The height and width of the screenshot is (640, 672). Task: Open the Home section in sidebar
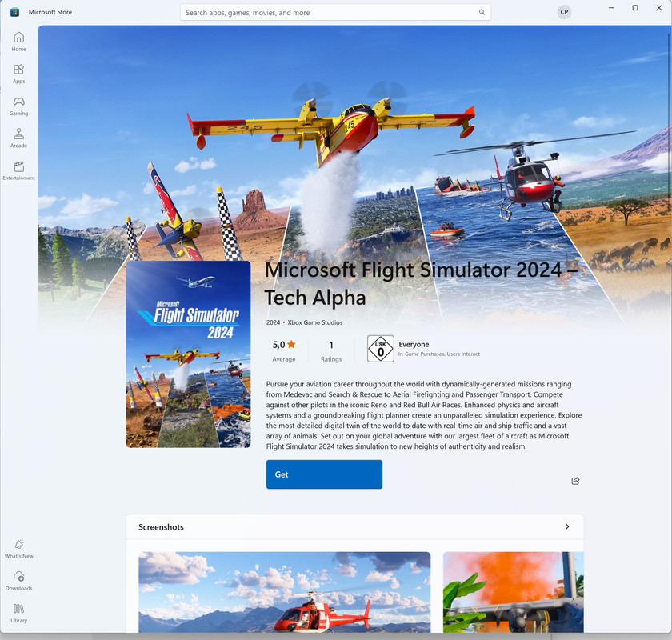click(19, 42)
